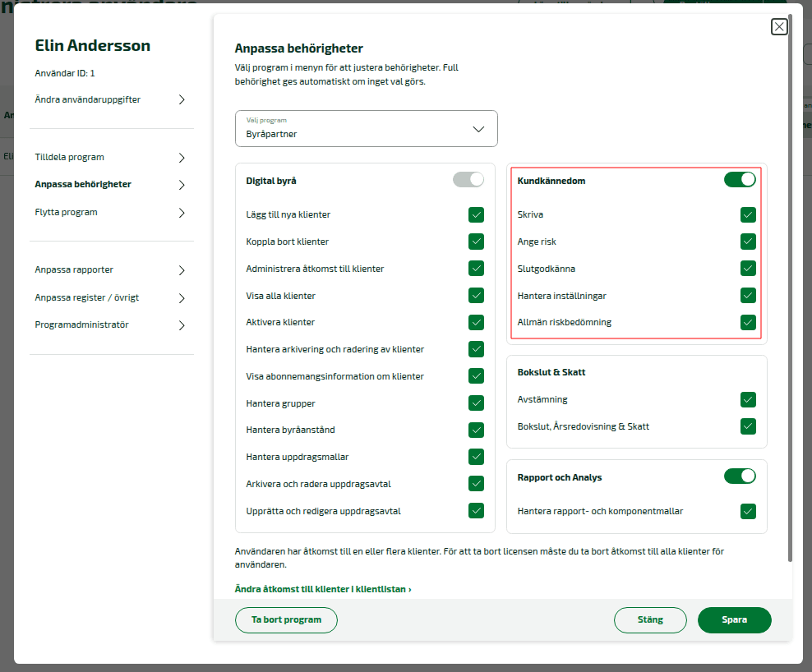Click the dialog's vertical scrollbar

790,288
